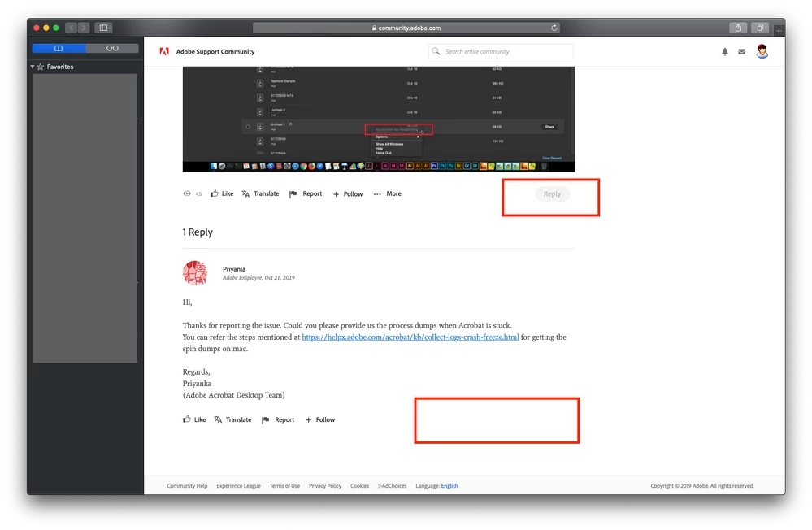
Task: Click Follow text on original post
Action: click(x=354, y=194)
